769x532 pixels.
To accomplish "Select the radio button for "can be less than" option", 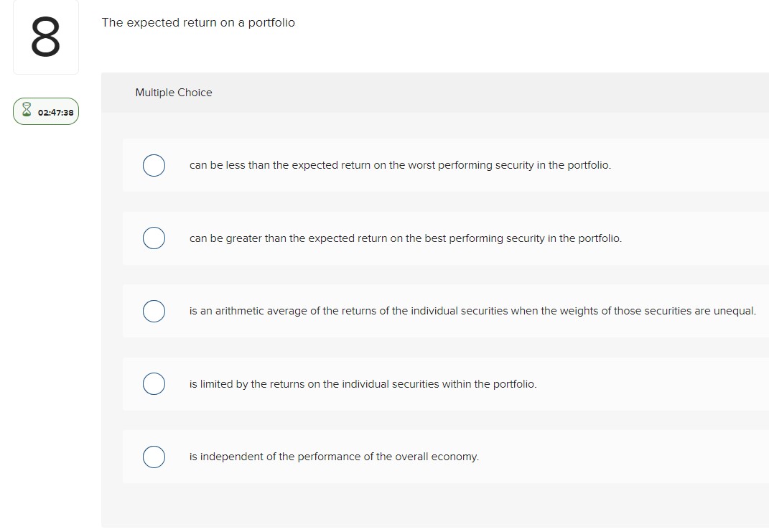I will [x=154, y=165].
